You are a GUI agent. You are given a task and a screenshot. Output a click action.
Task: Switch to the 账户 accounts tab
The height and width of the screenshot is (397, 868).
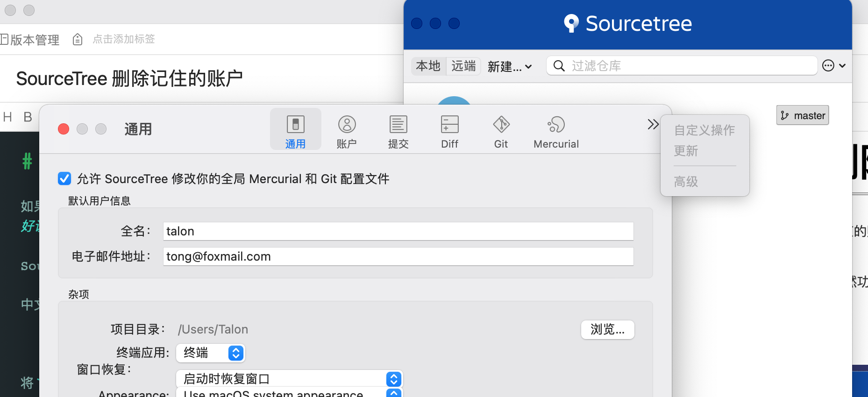(347, 132)
